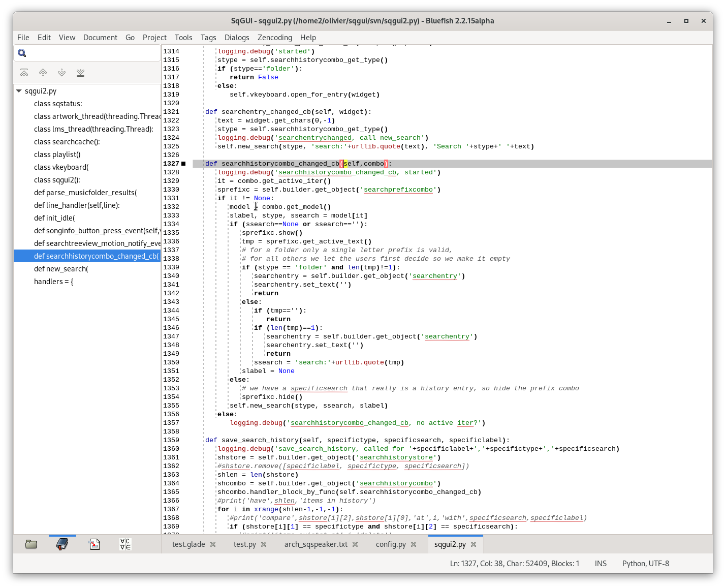Select bookmark def new_search(
The height and width of the screenshot is (588, 726).
[61, 269]
